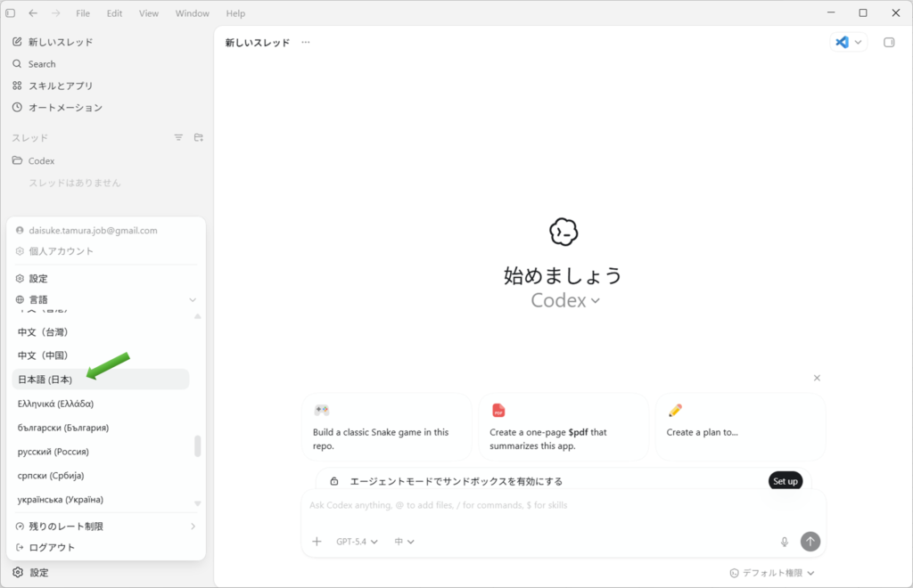Expand the デフォルト権限 permissions dropdown
Screen dimensions: 913x588
pyautogui.click(x=772, y=573)
